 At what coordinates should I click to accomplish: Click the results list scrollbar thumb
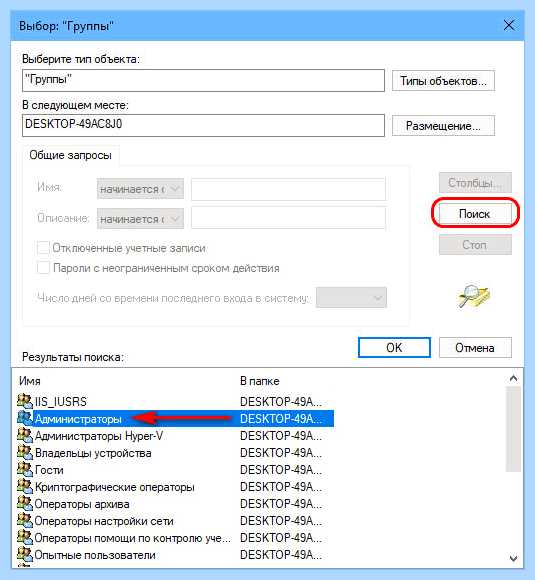point(513,429)
